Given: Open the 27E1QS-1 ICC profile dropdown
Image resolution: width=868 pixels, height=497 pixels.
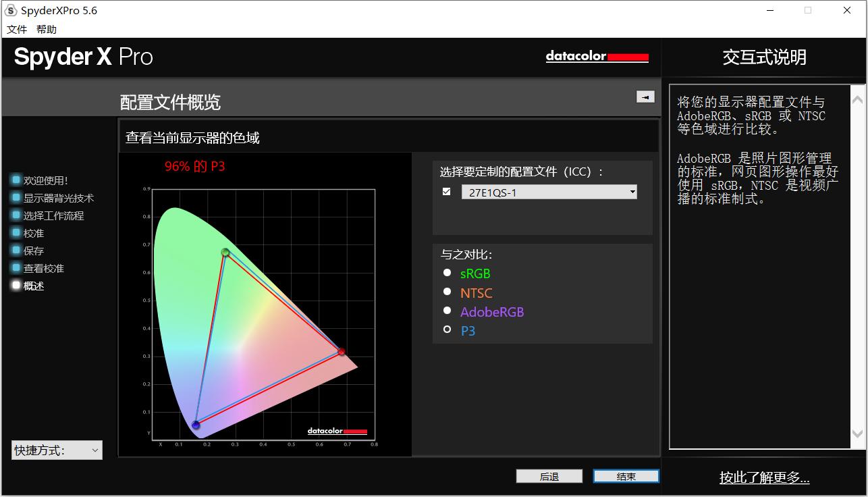Looking at the screenshot, I should point(549,192).
